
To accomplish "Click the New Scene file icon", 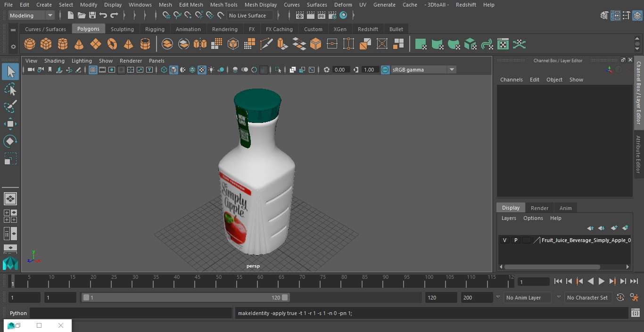I will [70, 16].
